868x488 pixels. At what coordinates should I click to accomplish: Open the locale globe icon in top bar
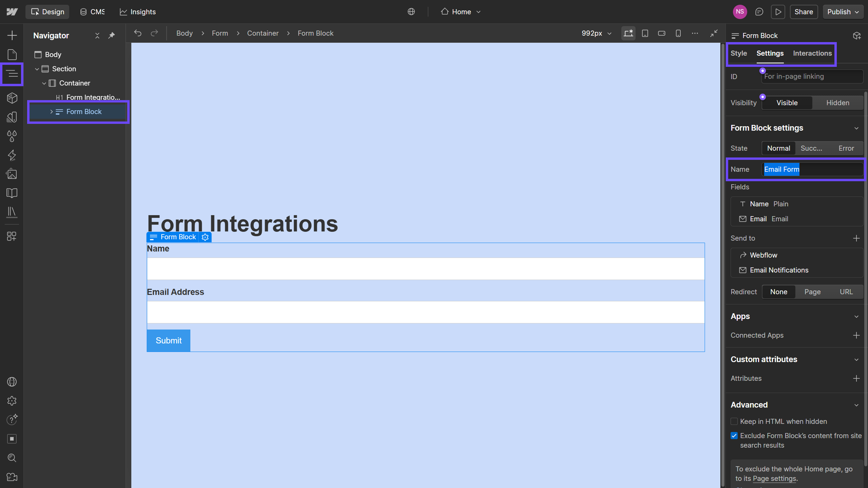[x=411, y=12]
